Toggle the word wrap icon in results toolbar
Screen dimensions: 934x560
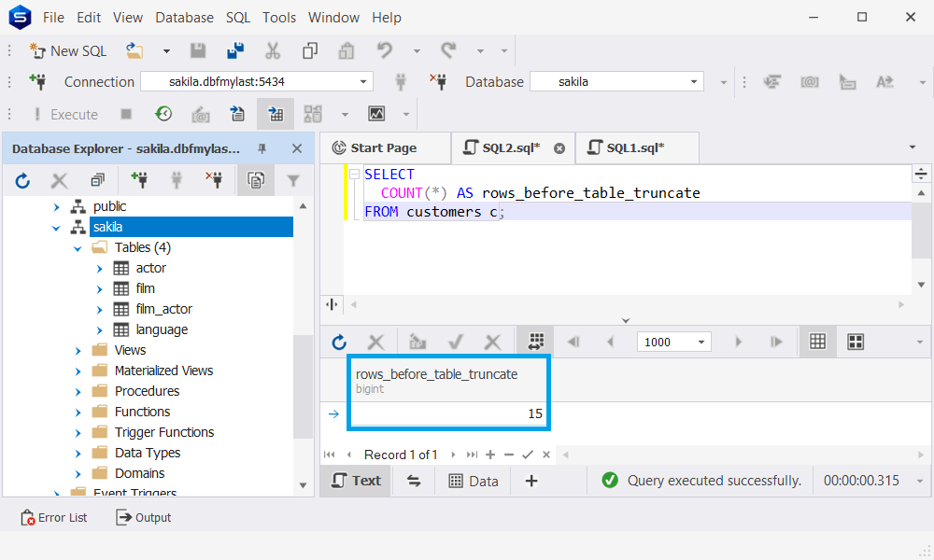[536, 342]
